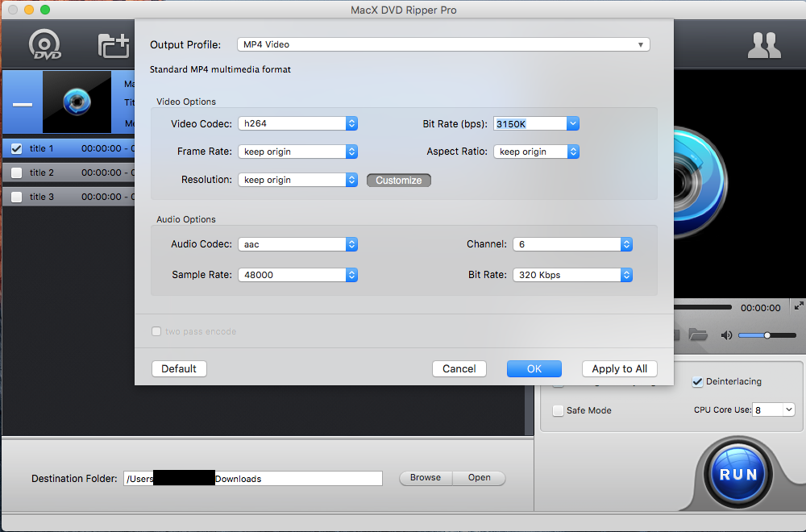Click the minus remove icon beside thumbnail
The height and width of the screenshot is (532, 806).
(x=23, y=104)
